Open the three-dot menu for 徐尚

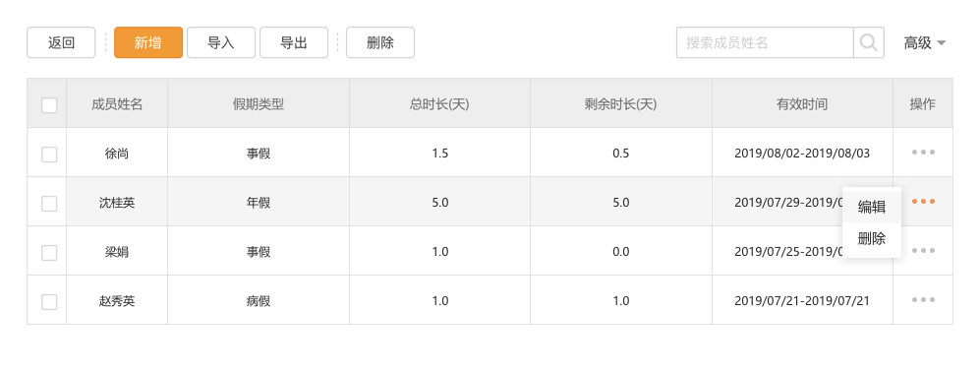(x=923, y=152)
